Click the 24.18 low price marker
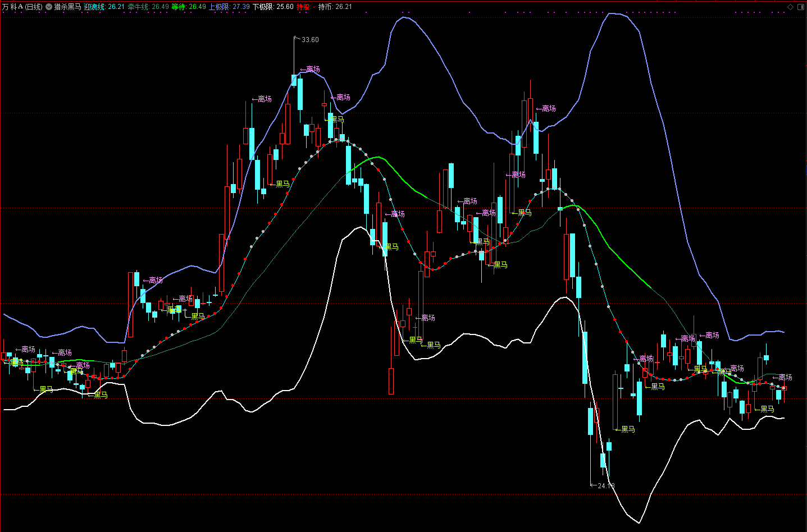807x532 pixels. click(606, 485)
